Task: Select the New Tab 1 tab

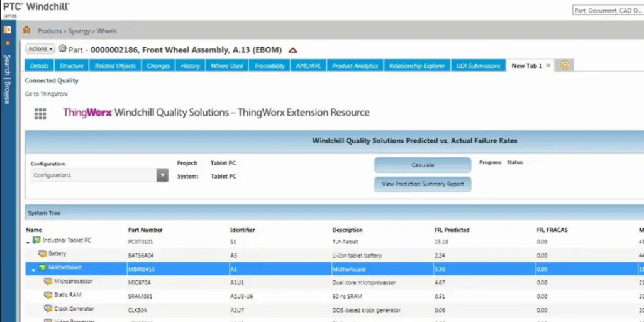Action: tap(527, 65)
